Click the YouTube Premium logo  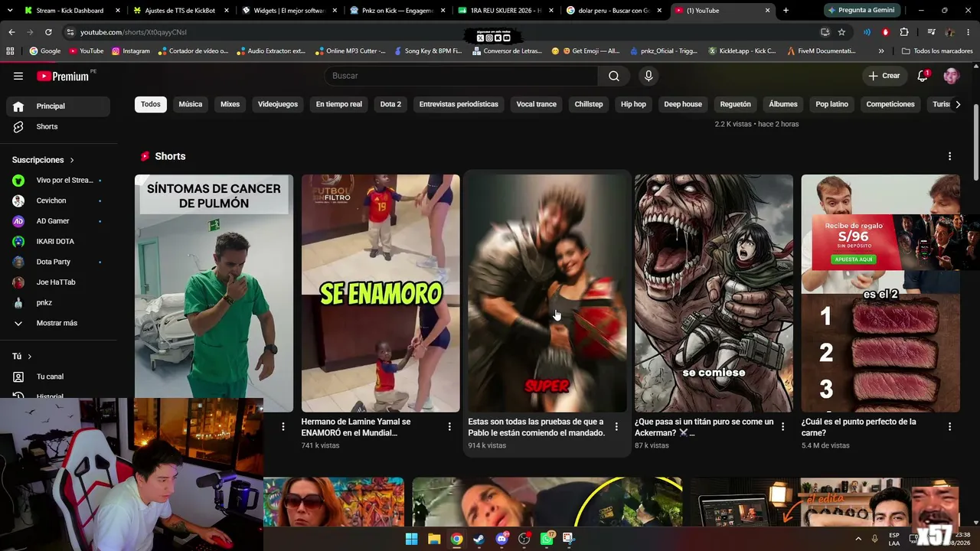point(64,76)
